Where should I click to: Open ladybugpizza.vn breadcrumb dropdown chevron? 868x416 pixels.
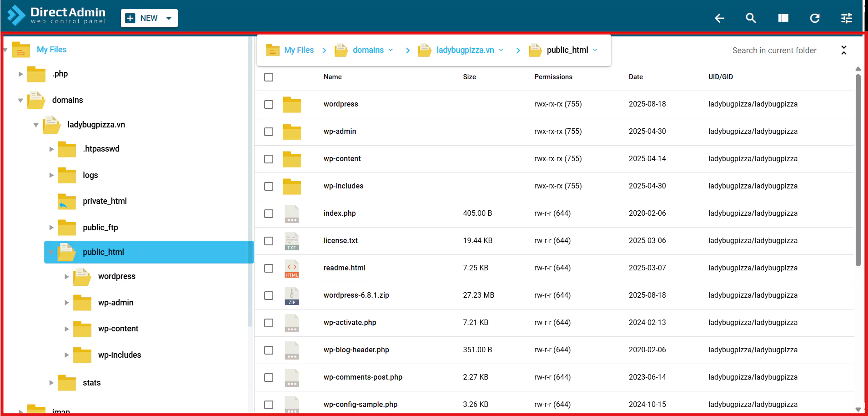501,50
